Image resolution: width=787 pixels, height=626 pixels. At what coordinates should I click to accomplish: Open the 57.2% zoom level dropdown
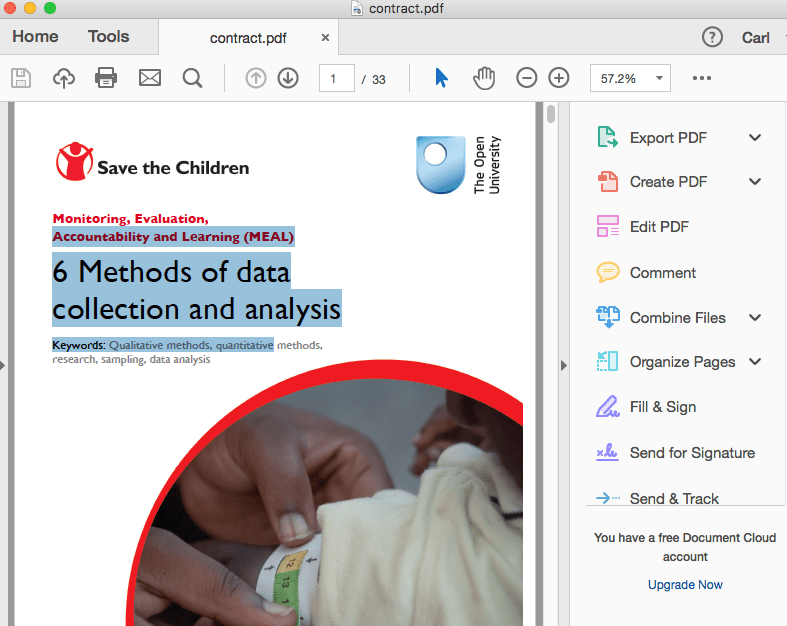pos(630,78)
